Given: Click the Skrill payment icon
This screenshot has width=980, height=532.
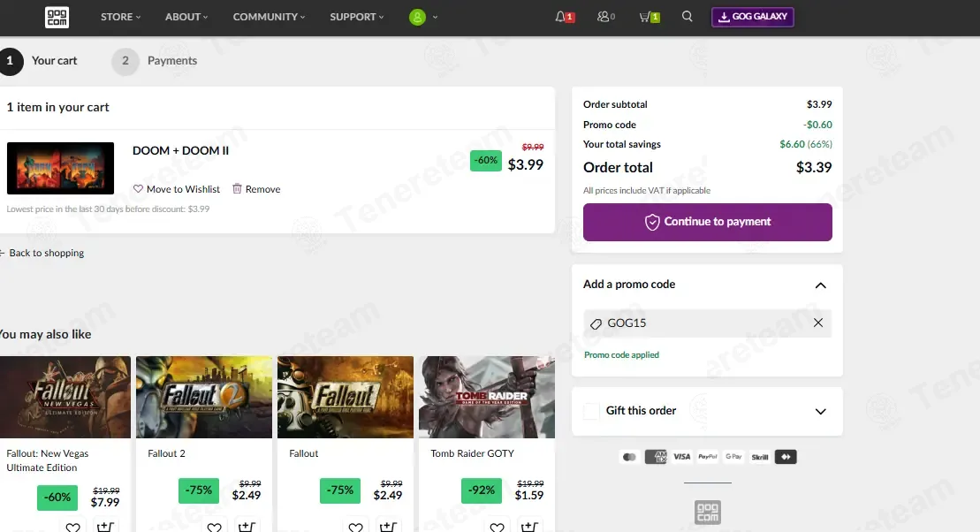Looking at the screenshot, I should (760, 457).
